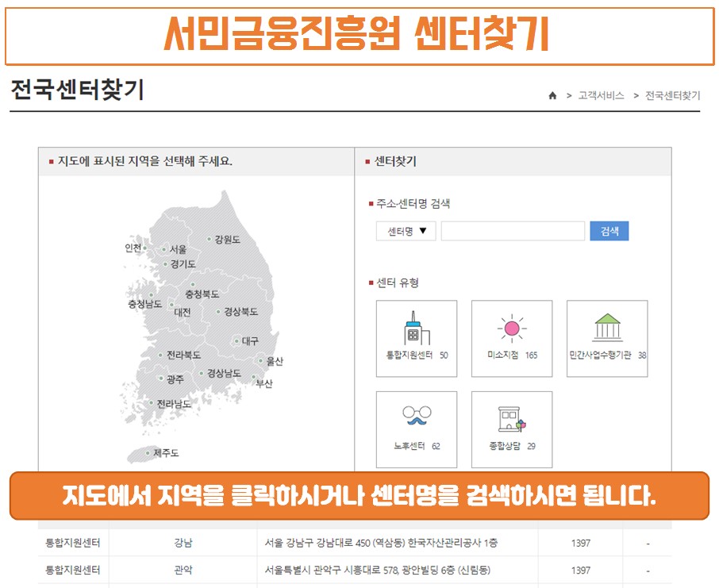Click 통합지원센터 type cell in 강남 row
The width and height of the screenshot is (719, 588).
(x=73, y=543)
